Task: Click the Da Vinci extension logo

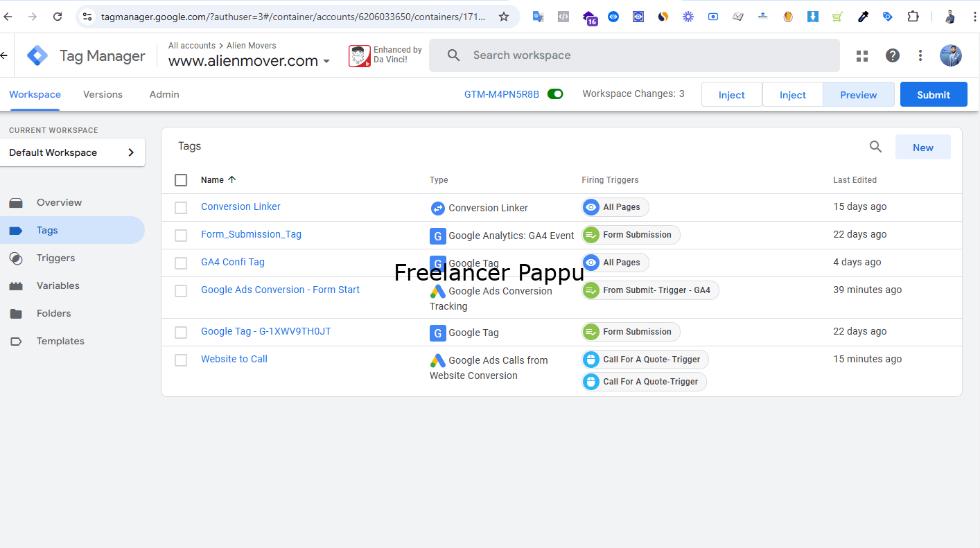Action: [359, 56]
